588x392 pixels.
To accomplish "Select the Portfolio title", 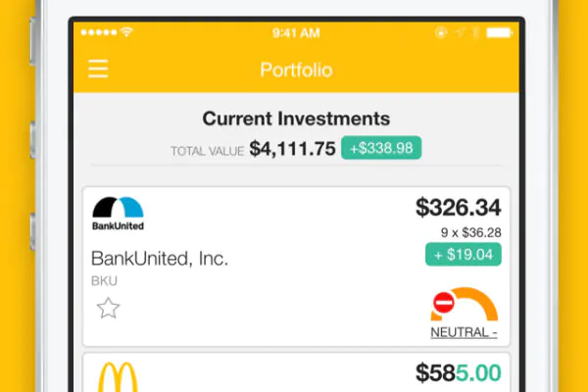I will coord(296,71).
